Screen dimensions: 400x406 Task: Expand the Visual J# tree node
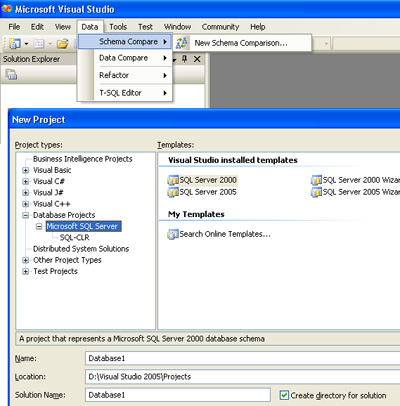pos(26,193)
